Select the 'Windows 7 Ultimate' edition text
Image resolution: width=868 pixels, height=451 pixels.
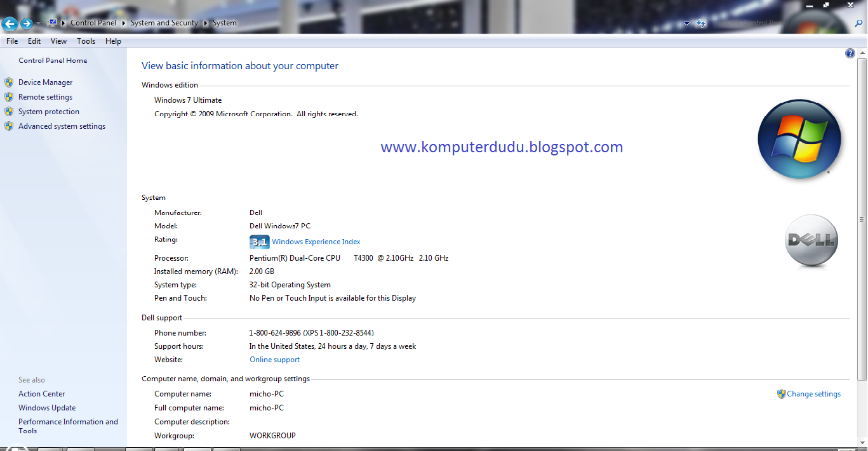point(188,100)
